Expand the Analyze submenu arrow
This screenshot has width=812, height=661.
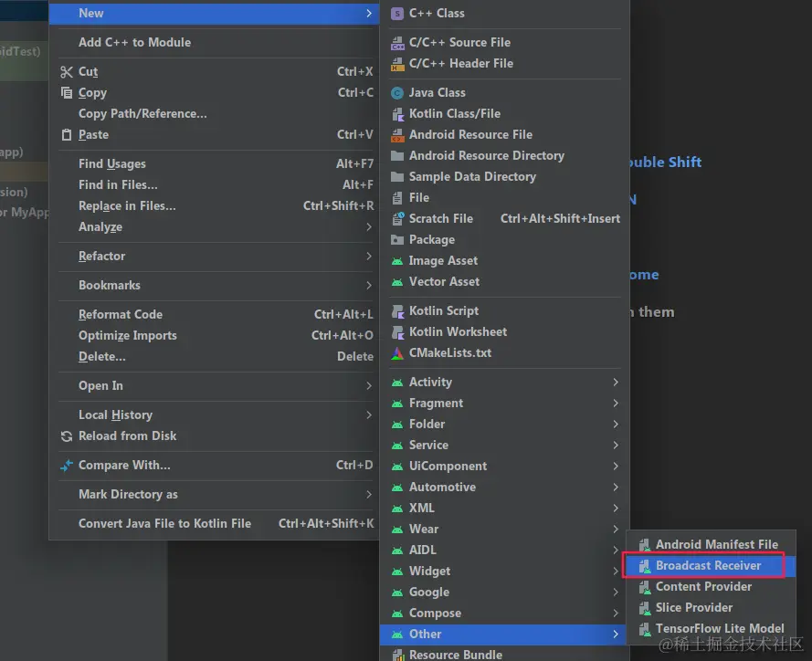(369, 227)
